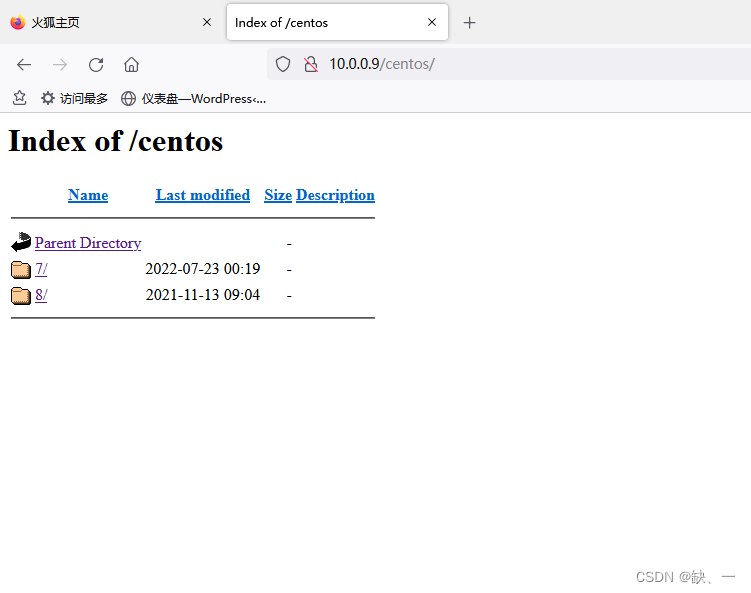This screenshot has height=593, width=751.
Task: Open the bookmarks star import icon
Action: point(20,98)
